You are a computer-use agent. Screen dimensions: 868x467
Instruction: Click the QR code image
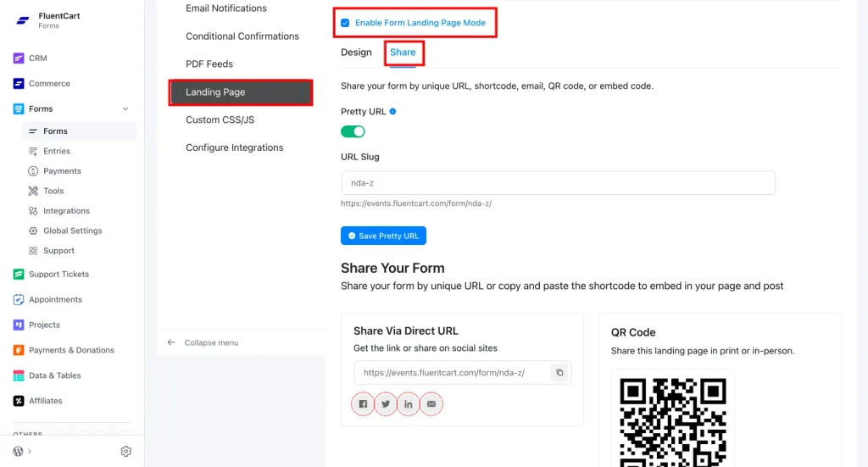(672, 421)
